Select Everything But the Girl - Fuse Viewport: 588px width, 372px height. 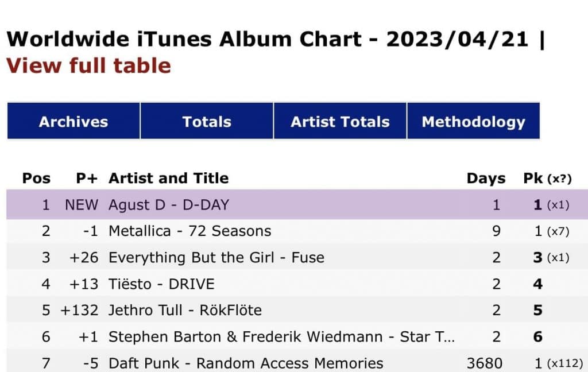tap(216, 258)
